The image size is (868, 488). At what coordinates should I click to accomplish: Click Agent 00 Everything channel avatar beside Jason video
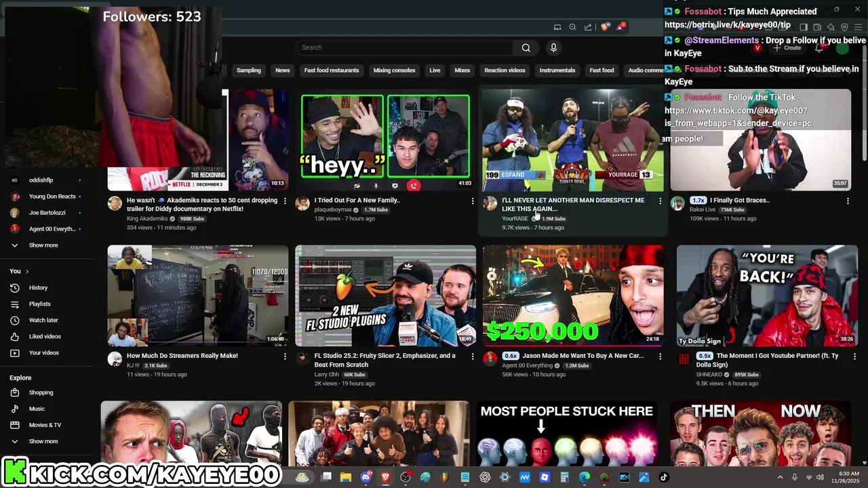click(x=490, y=359)
